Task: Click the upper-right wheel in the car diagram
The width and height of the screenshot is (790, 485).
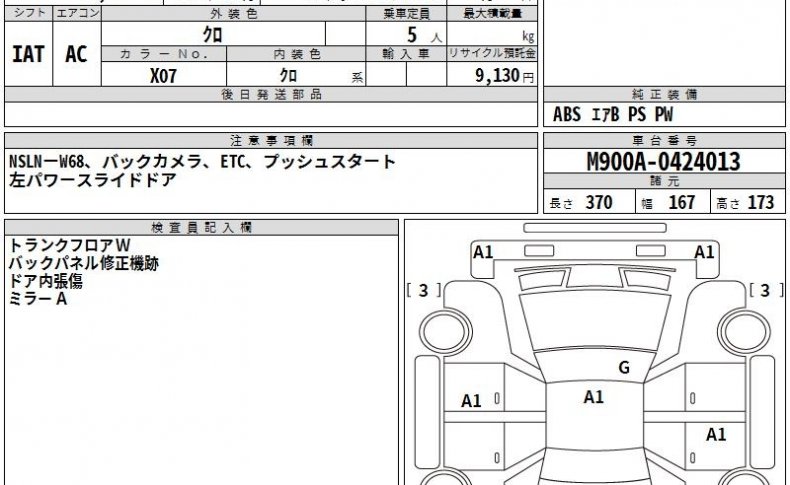Action: (x=744, y=332)
